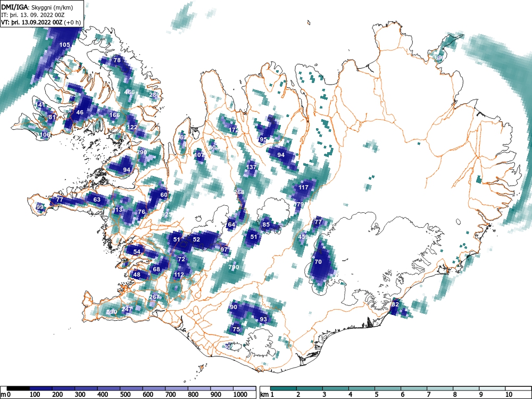Click the '76' value label

tap(142, 212)
